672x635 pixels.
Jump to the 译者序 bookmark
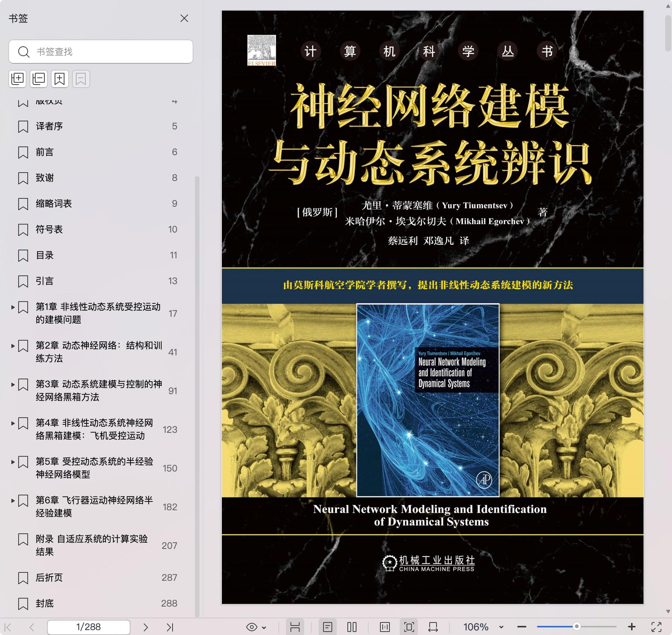[50, 126]
